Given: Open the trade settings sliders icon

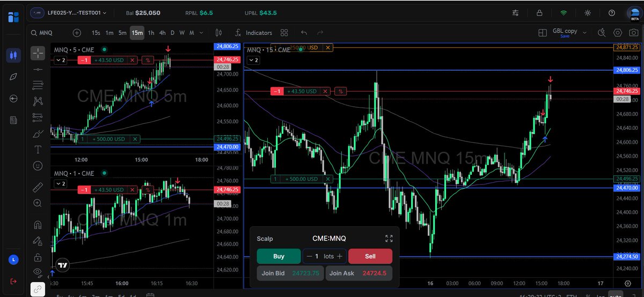Looking at the screenshot, I should tap(516, 12).
